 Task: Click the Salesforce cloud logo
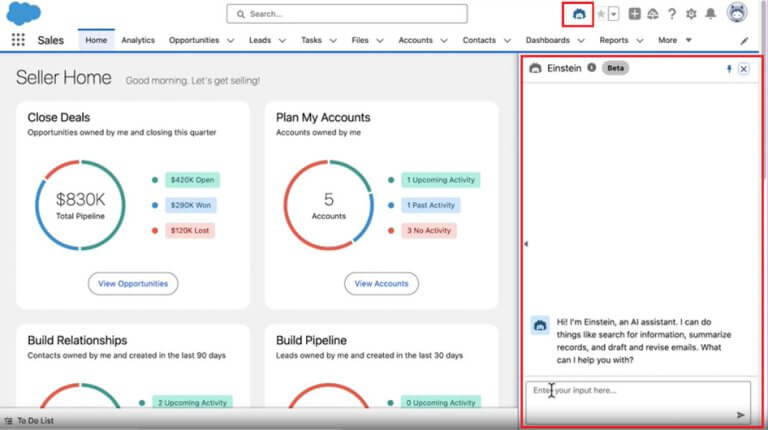(23, 13)
